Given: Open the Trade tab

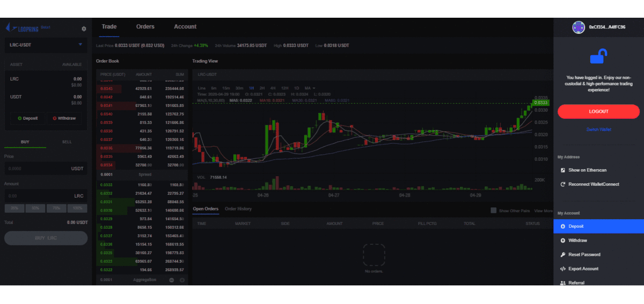Looking at the screenshot, I should (109, 27).
